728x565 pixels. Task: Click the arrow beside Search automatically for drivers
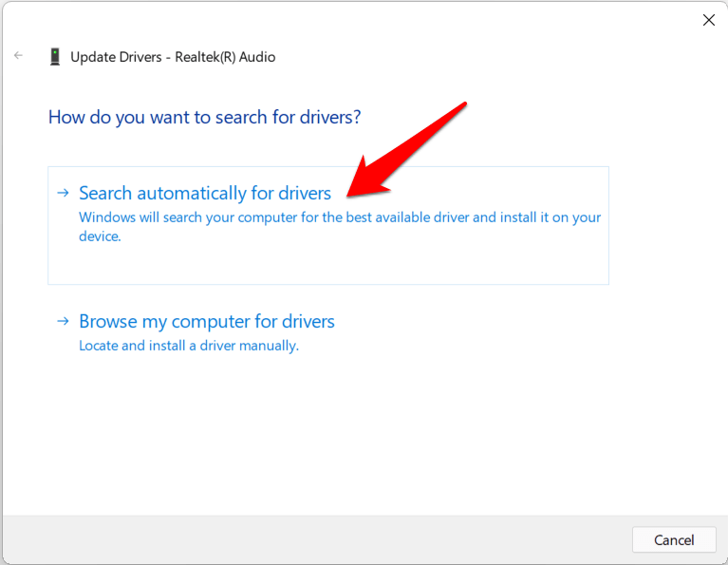point(63,193)
